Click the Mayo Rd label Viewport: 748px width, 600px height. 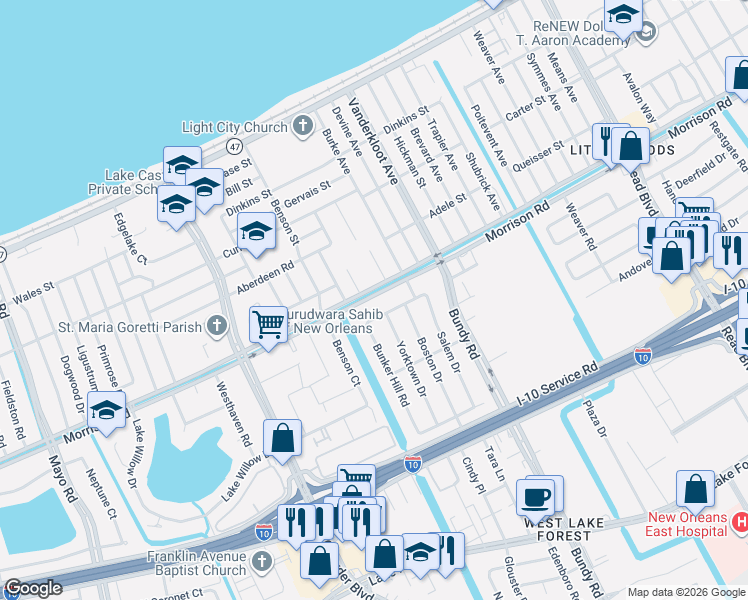pyautogui.click(x=62, y=479)
